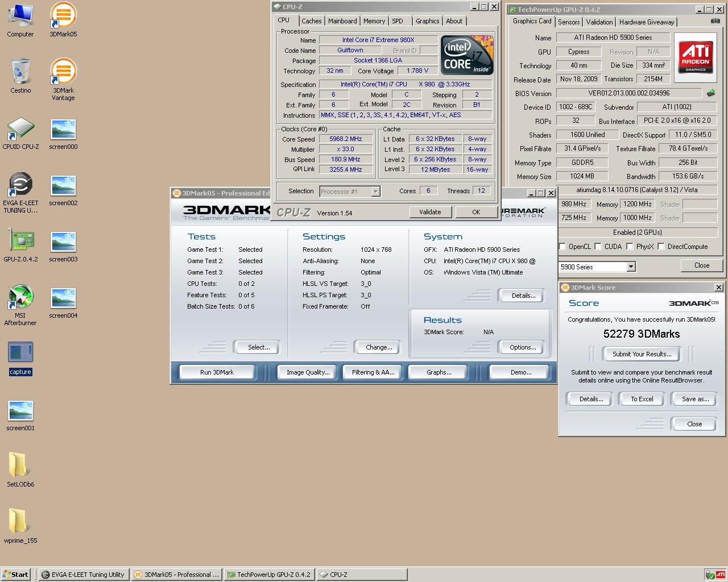Select the capture desktop icon
Screen dimensions: 728x582
coord(20,357)
